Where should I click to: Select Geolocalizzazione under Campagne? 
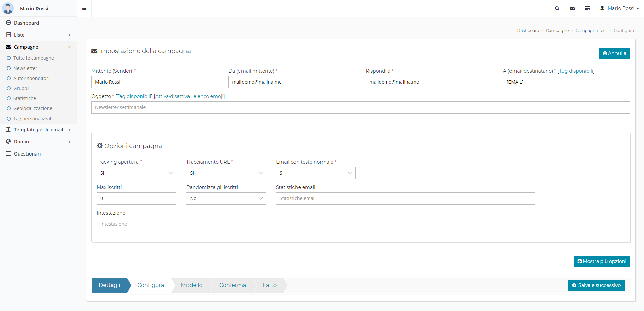[33, 108]
